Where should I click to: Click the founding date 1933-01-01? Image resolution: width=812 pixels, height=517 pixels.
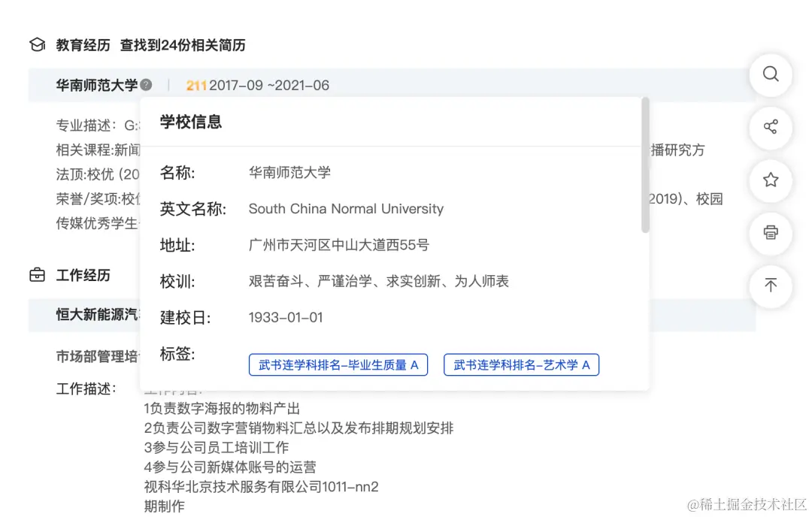point(286,317)
